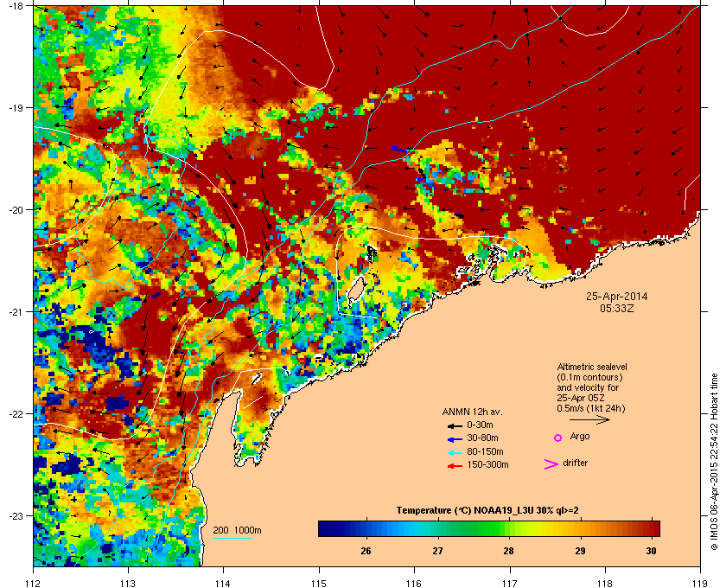
Task: Click the magenta drifter chevron symbol
Action: [x=551, y=464]
